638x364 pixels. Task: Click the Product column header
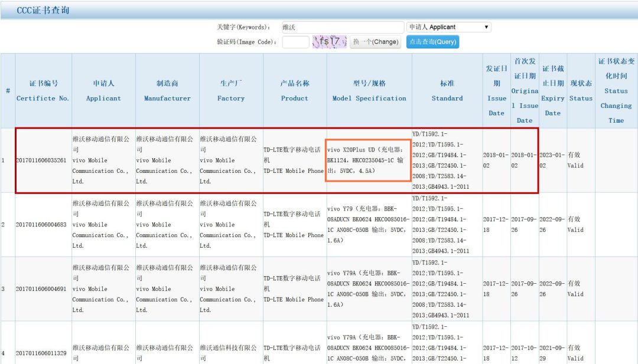point(295,91)
